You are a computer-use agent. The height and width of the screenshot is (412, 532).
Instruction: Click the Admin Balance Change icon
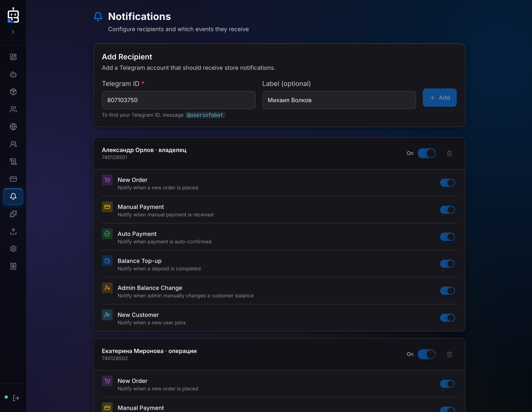click(x=107, y=288)
